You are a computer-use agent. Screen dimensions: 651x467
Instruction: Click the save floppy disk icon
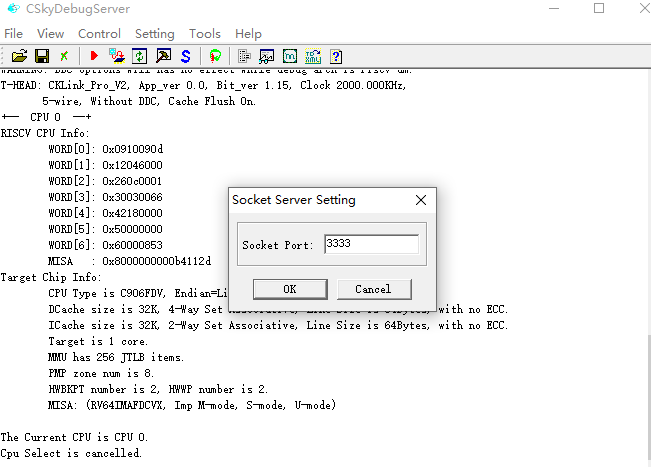[42, 56]
